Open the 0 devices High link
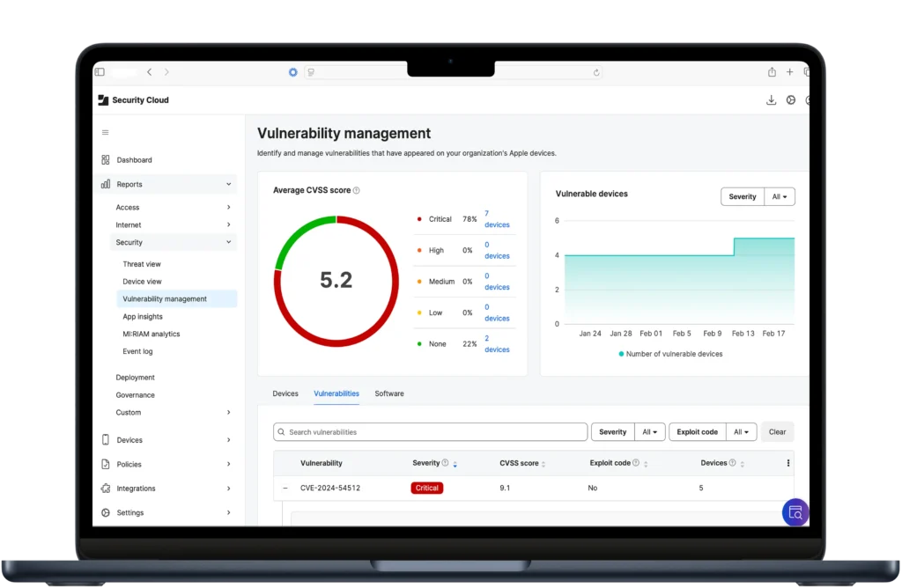The width and height of the screenshot is (902, 588). click(x=497, y=250)
